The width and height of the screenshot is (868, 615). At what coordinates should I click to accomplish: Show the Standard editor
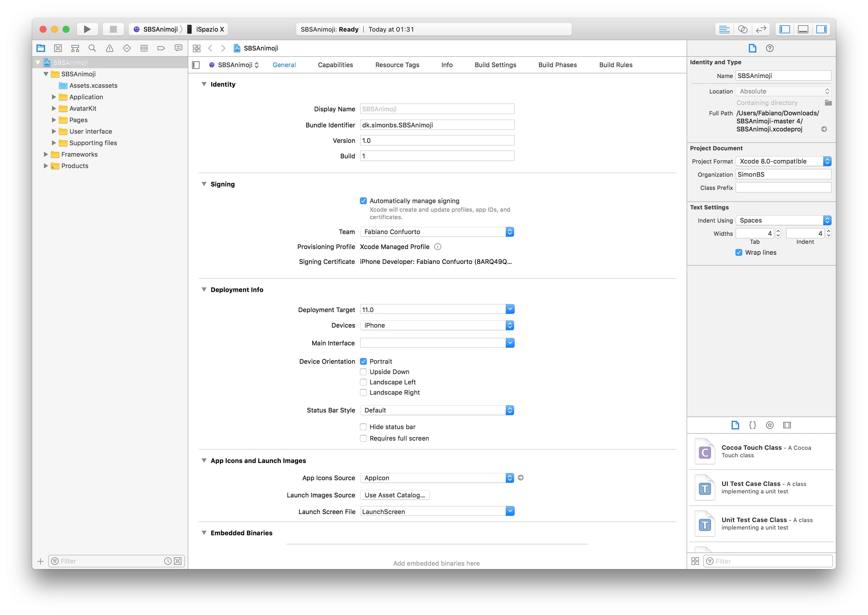pyautogui.click(x=724, y=29)
